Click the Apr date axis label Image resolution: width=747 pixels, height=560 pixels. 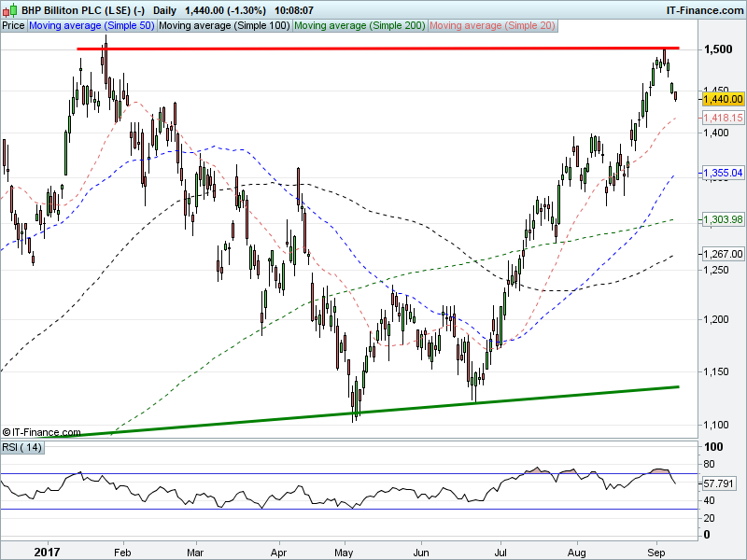278,553
